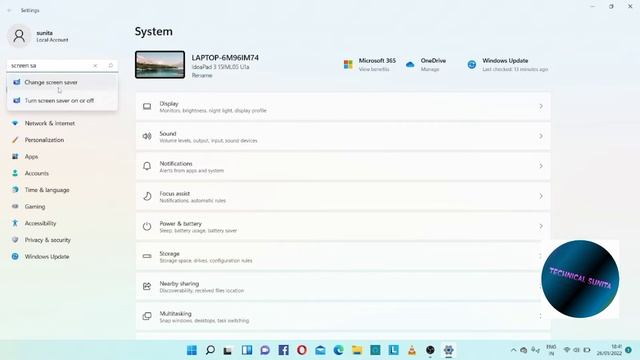Screen dimensions: 640x360
Task: Open Chat app on taskbar
Action: [265, 350]
